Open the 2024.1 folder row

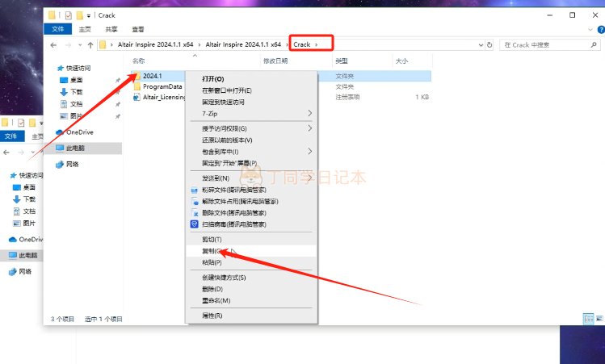281,76
